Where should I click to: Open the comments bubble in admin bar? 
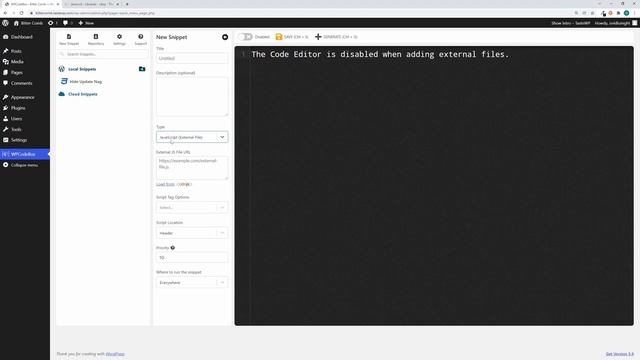click(x=65, y=23)
